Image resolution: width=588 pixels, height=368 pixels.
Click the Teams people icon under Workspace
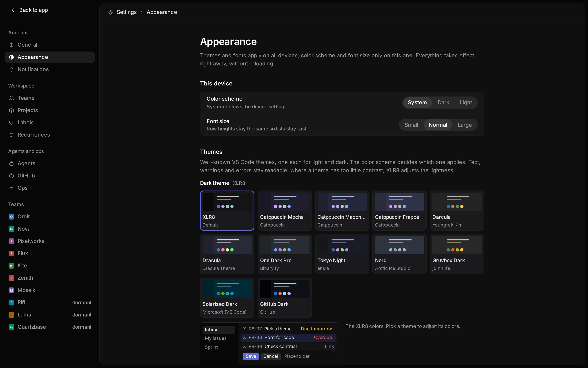11,98
